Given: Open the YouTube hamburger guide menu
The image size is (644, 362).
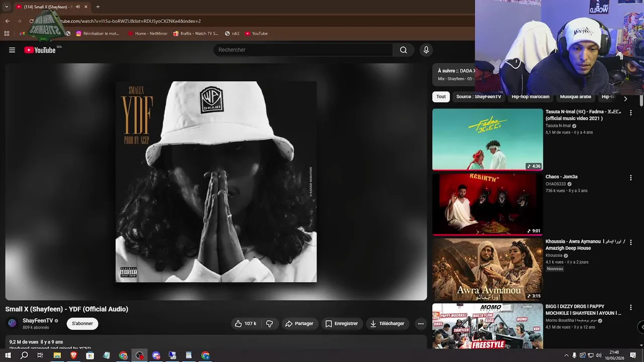Looking at the screenshot, I should coord(12,50).
